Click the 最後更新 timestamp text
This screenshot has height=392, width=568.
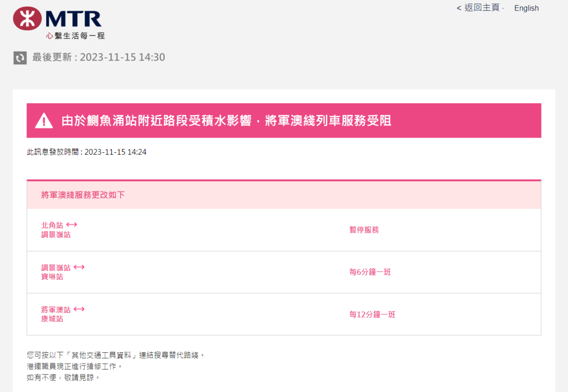[x=98, y=58]
